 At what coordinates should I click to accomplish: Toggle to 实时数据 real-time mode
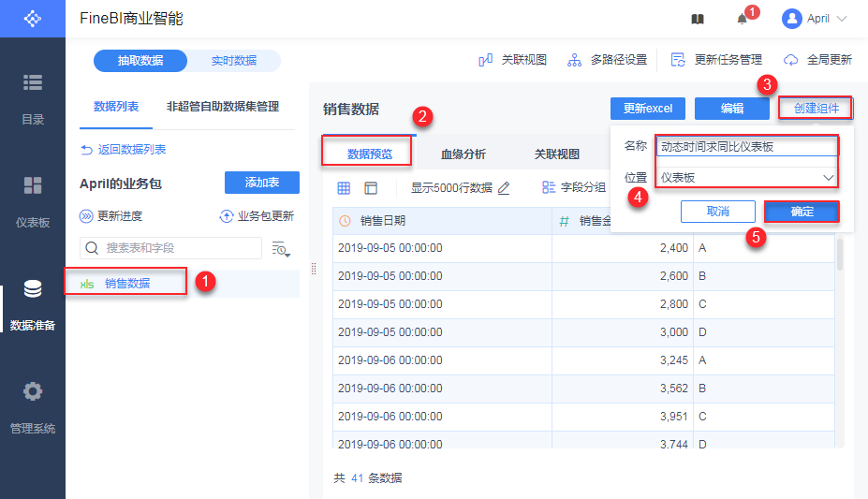pyautogui.click(x=233, y=61)
